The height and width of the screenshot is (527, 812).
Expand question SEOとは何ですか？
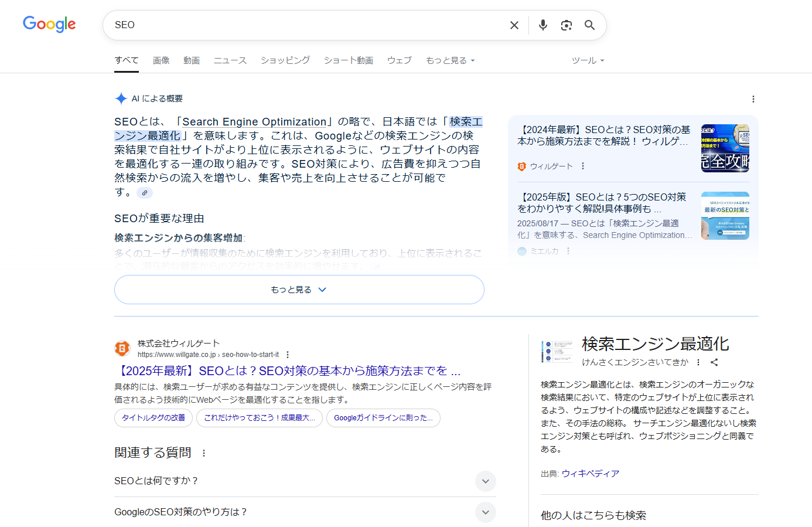(305, 481)
